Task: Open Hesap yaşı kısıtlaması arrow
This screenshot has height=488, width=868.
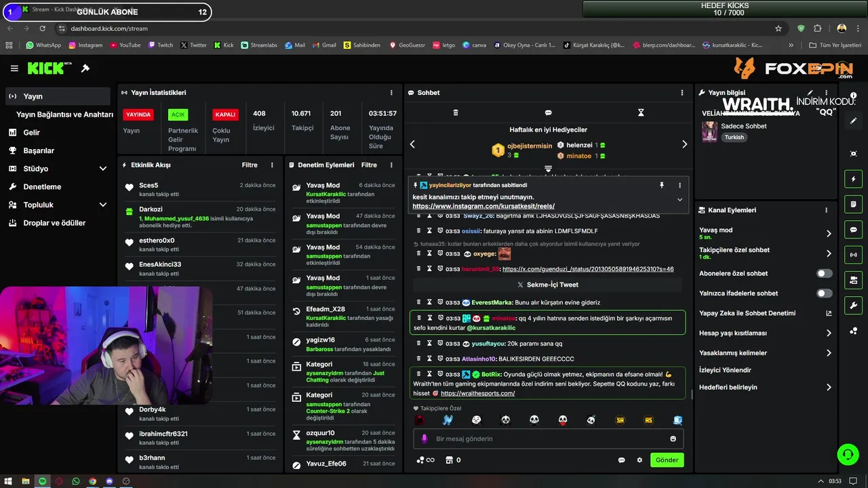Action: tap(829, 333)
